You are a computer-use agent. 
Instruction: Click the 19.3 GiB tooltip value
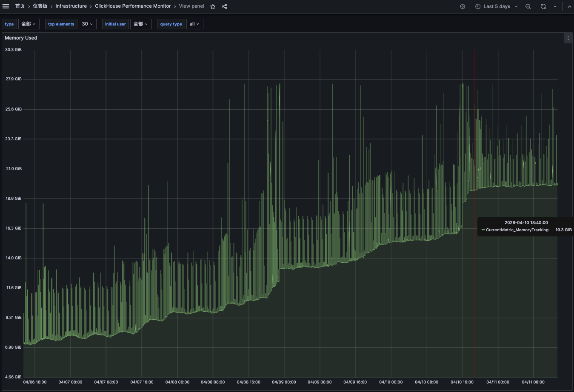(x=563, y=230)
